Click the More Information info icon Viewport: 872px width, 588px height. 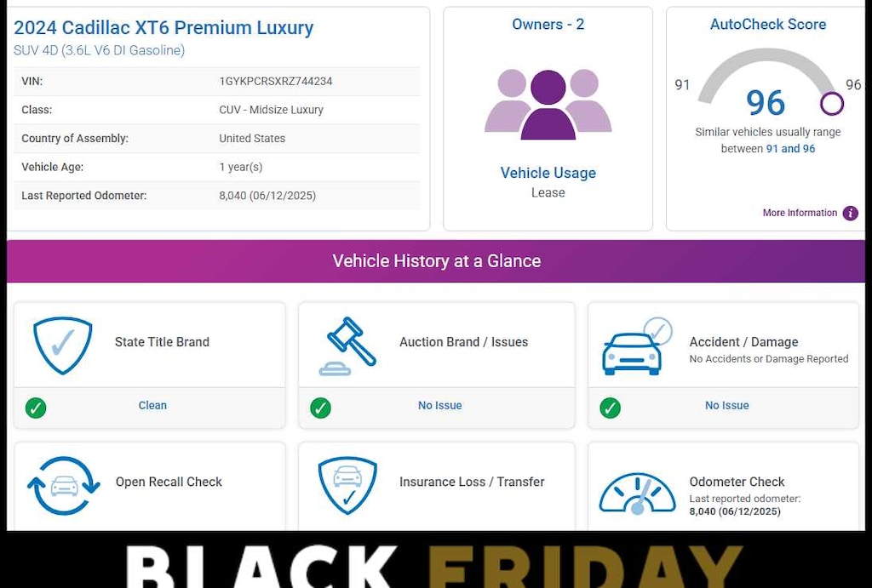coord(850,214)
